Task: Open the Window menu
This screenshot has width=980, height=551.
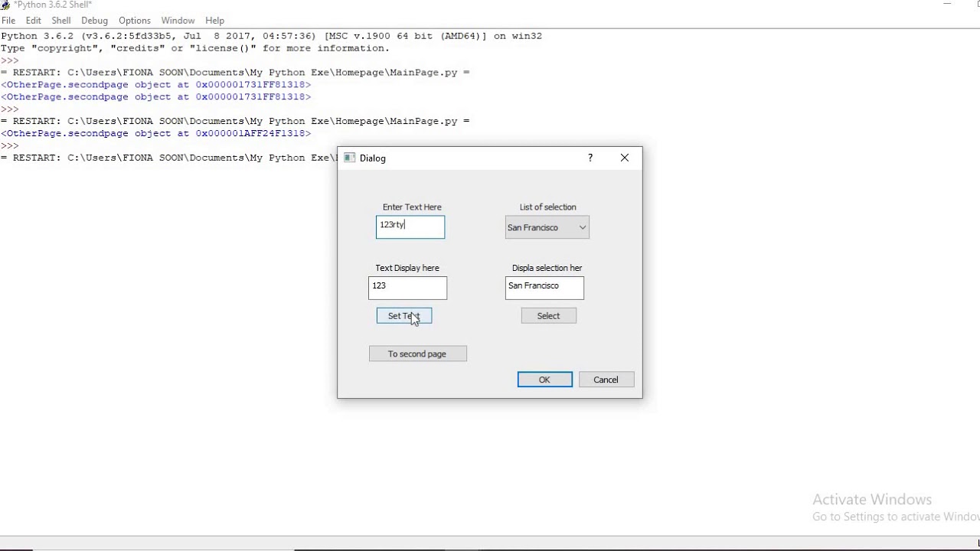Action: coord(178,21)
